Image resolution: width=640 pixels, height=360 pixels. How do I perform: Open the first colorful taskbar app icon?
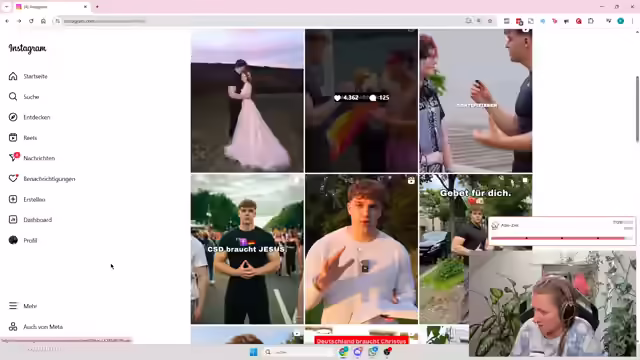(x=344, y=352)
